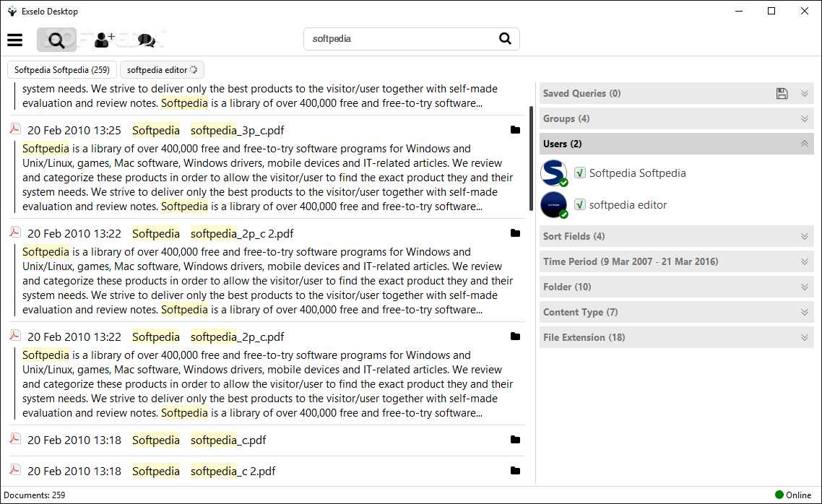Uncheck the Softpedia Softpedia user checkbox

[x=580, y=173]
